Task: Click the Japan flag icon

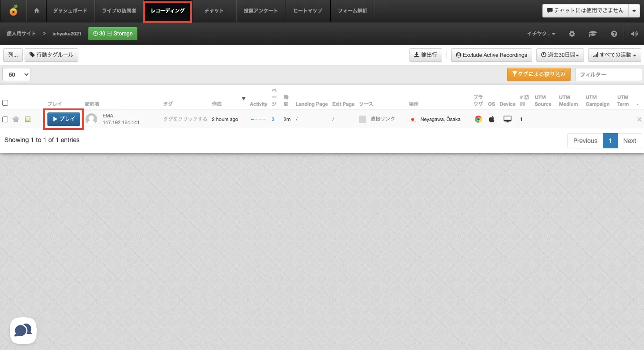Action: pos(414,119)
